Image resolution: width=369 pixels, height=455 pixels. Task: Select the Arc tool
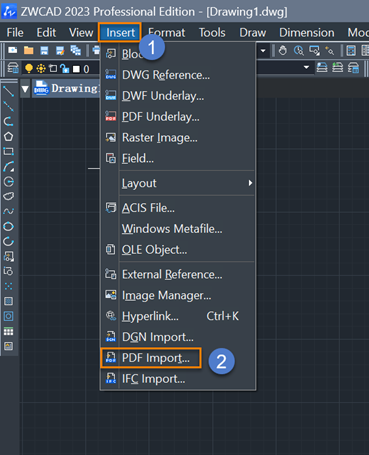pos(8,167)
